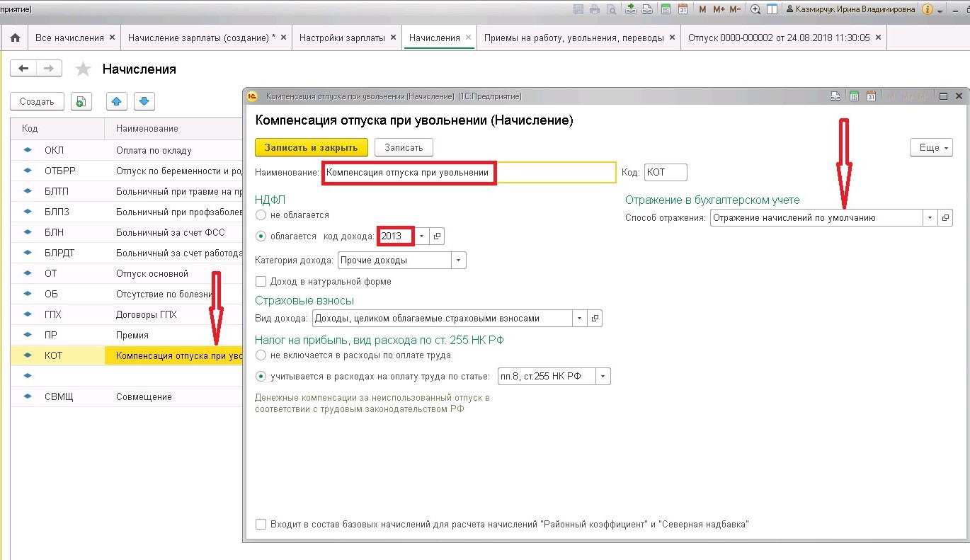Close the Настройки зарплаты tab with X
This screenshot has height=560, width=970.
point(393,38)
